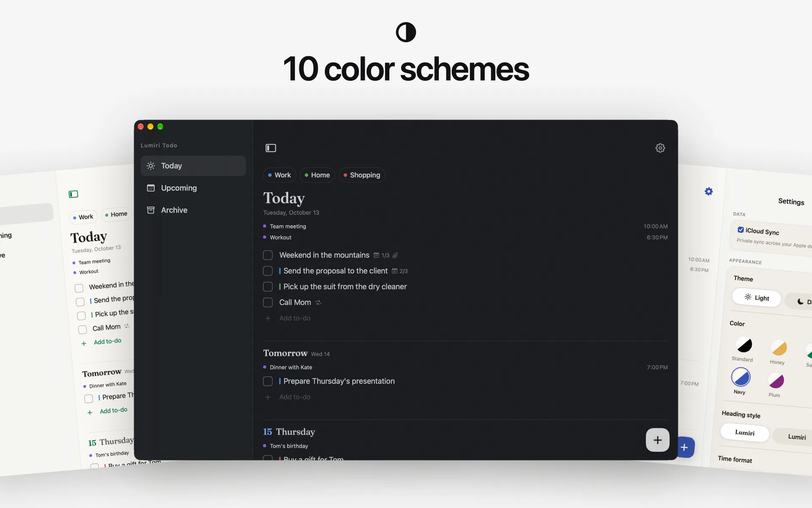Select the Plum color swatch

[776, 381]
